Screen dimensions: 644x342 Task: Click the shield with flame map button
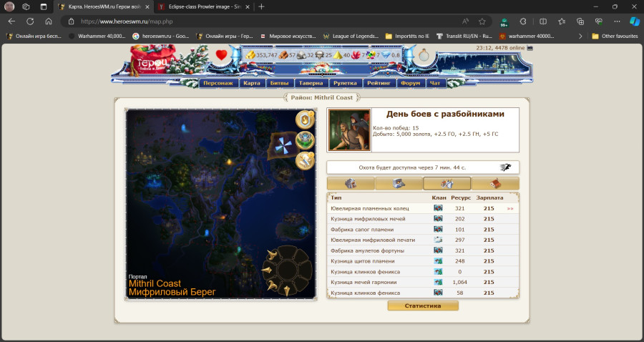[x=305, y=119]
